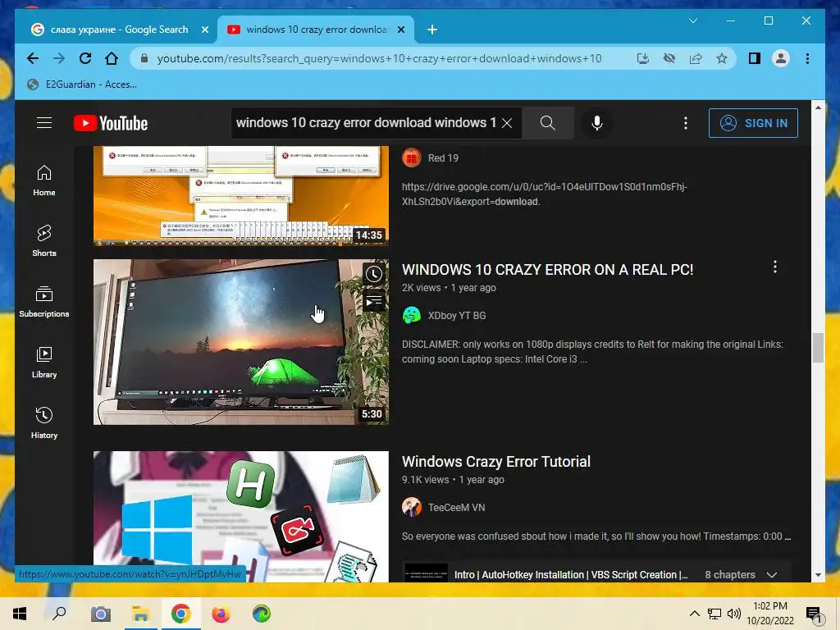840x630 pixels.
Task: Start voice search with microphone icon
Action: pyautogui.click(x=597, y=123)
